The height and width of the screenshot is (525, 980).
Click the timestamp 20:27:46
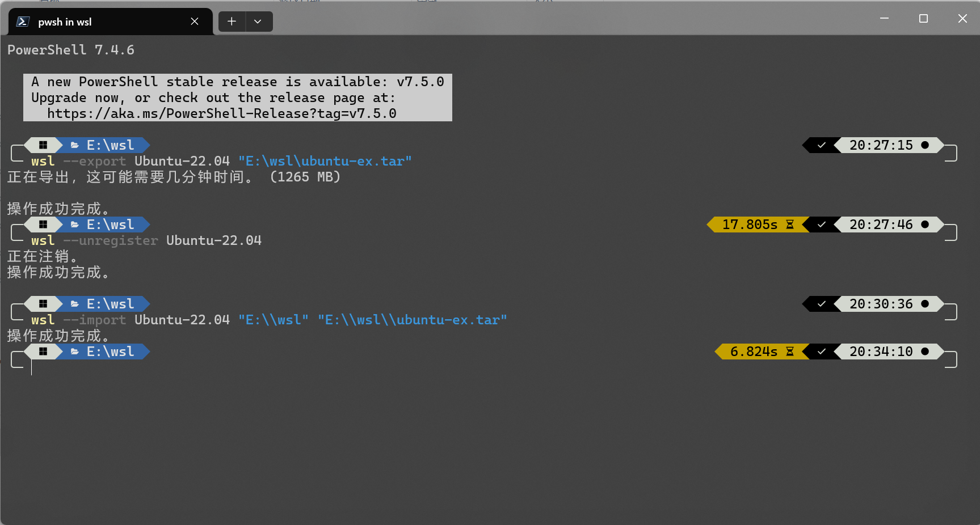pos(881,225)
